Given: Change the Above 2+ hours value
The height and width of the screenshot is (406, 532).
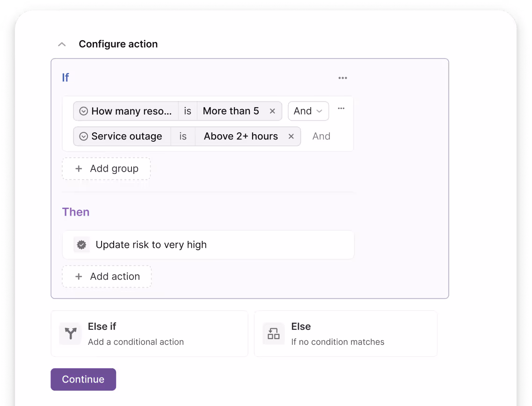Looking at the screenshot, I should coord(240,137).
